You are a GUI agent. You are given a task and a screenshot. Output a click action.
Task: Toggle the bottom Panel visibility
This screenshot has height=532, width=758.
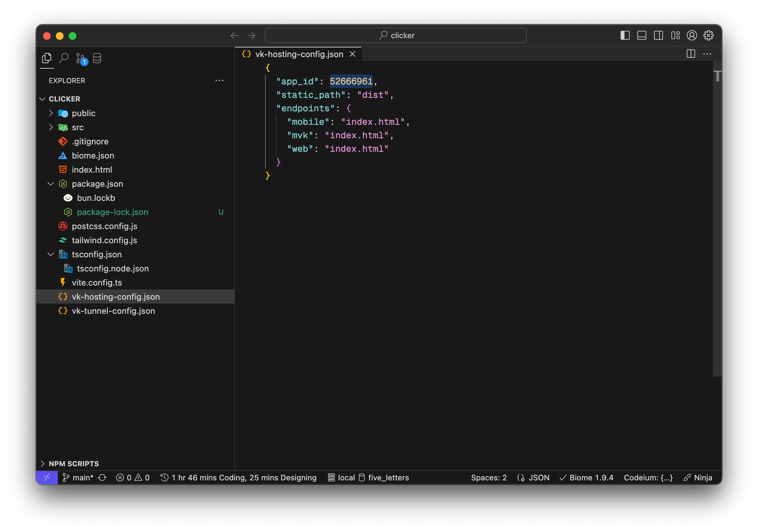click(642, 35)
